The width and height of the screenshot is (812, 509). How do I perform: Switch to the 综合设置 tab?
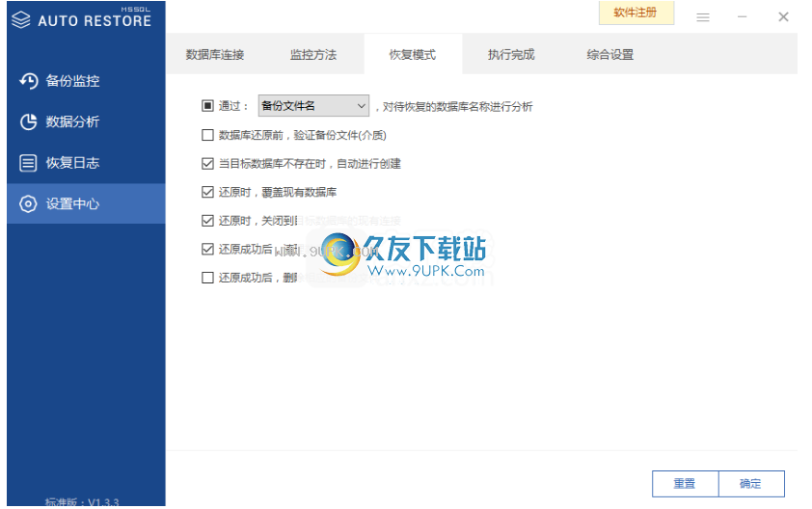pyautogui.click(x=610, y=54)
